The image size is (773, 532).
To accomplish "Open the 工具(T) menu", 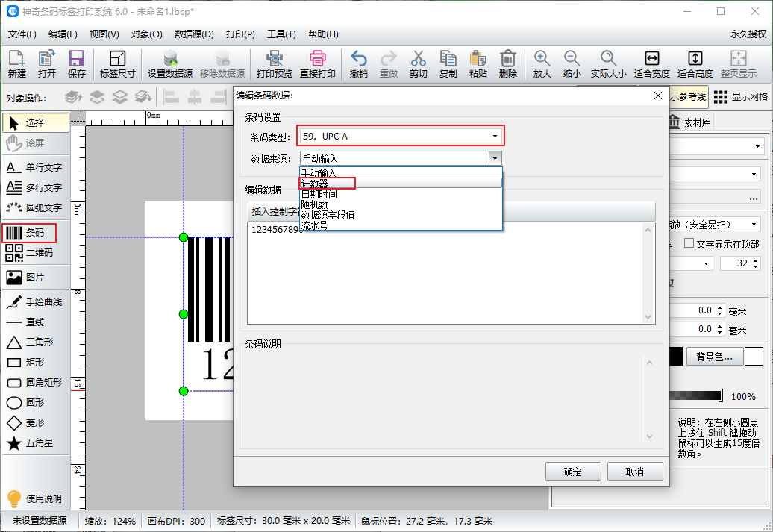I will tap(281, 34).
